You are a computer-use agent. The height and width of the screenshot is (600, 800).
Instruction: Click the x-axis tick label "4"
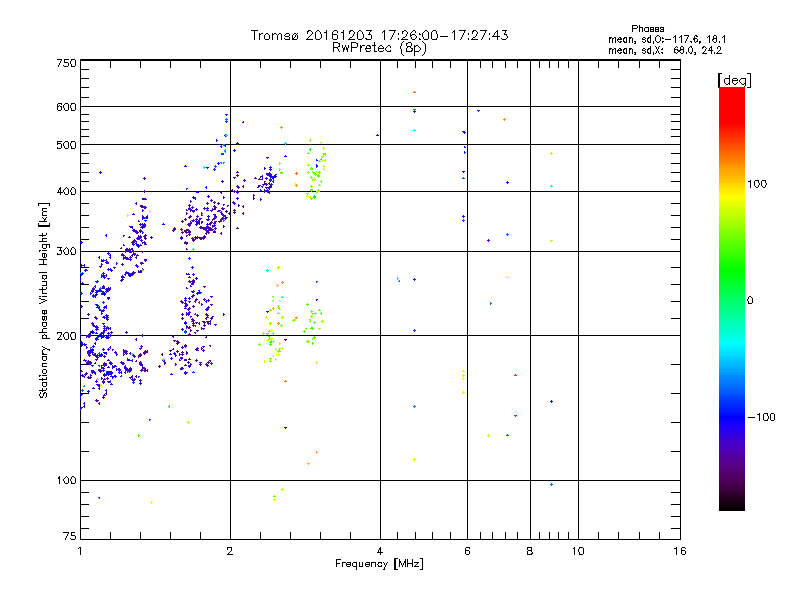coord(380,551)
